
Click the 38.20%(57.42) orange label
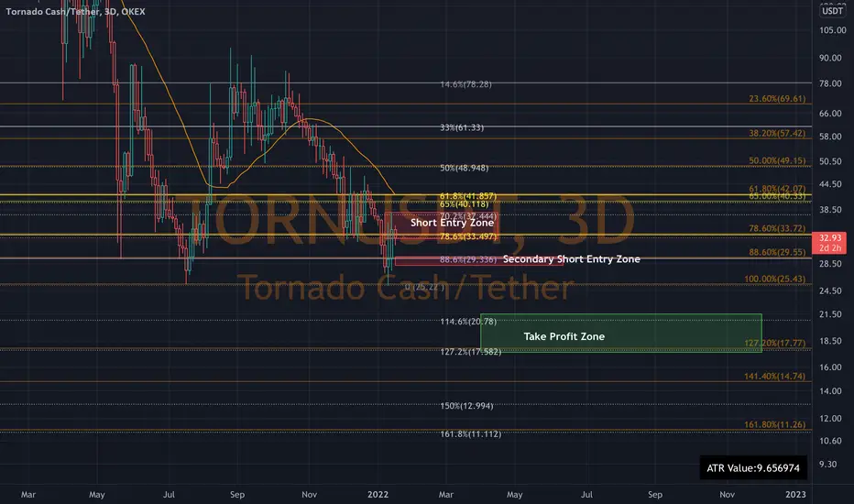coord(777,133)
